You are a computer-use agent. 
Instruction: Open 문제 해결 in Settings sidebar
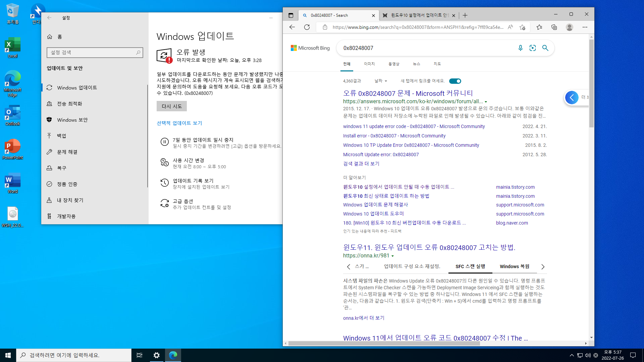[x=94, y=152]
